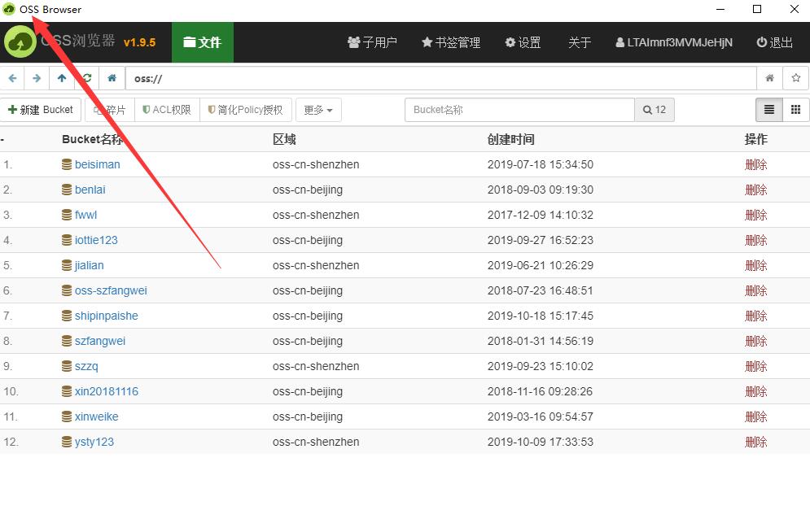Screen dimensions: 810x532
Task: Open the 文件 tab
Action: [202, 42]
